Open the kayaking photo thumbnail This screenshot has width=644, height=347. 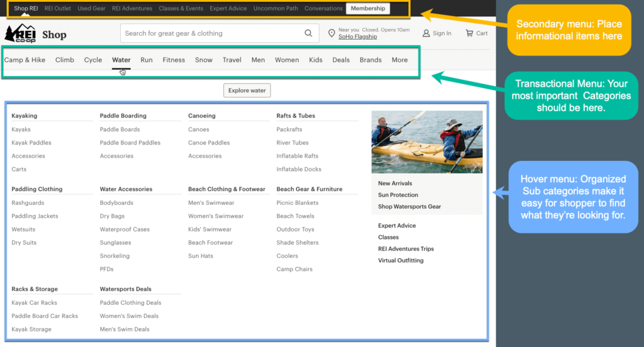point(427,142)
